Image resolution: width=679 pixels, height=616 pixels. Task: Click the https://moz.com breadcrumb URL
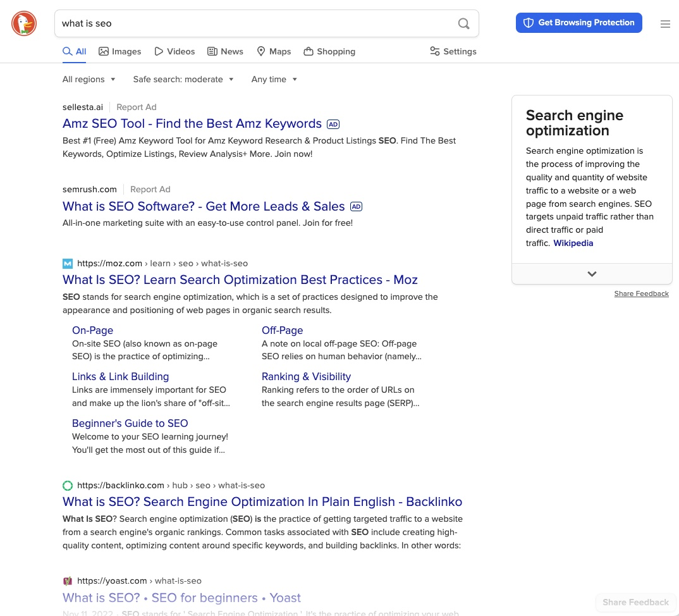click(x=109, y=263)
